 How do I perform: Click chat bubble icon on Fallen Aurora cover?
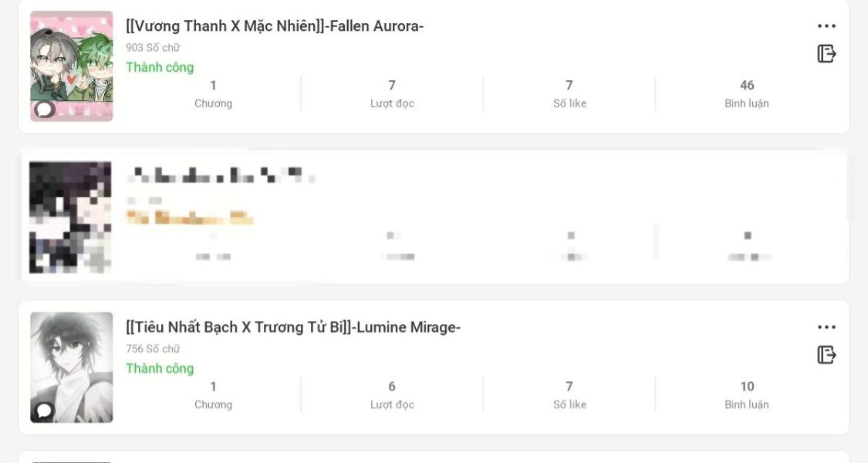tap(44, 109)
